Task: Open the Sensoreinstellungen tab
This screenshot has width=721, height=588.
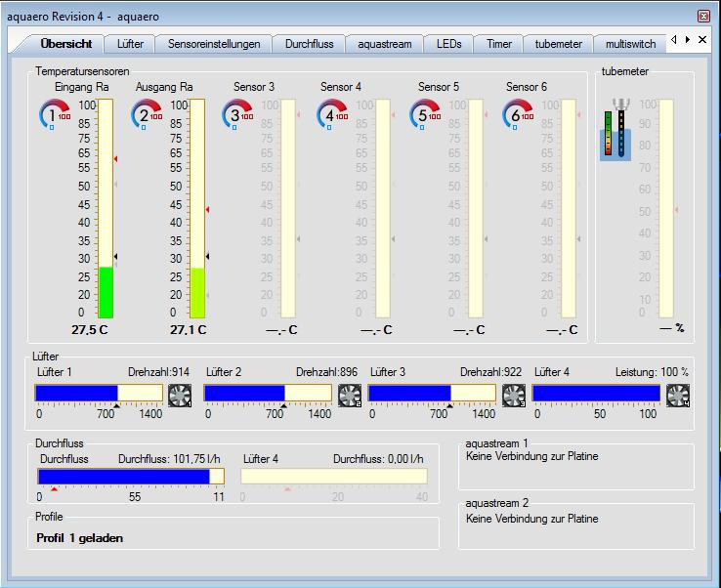Action: pyautogui.click(x=214, y=44)
